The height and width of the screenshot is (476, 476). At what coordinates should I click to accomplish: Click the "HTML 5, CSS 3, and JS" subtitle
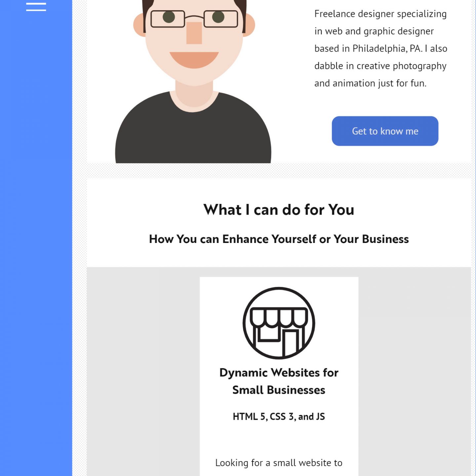(x=279, y=416)
